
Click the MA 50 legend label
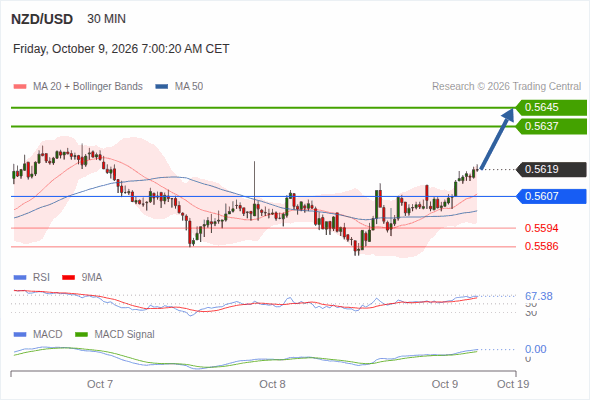pos(189,87)
